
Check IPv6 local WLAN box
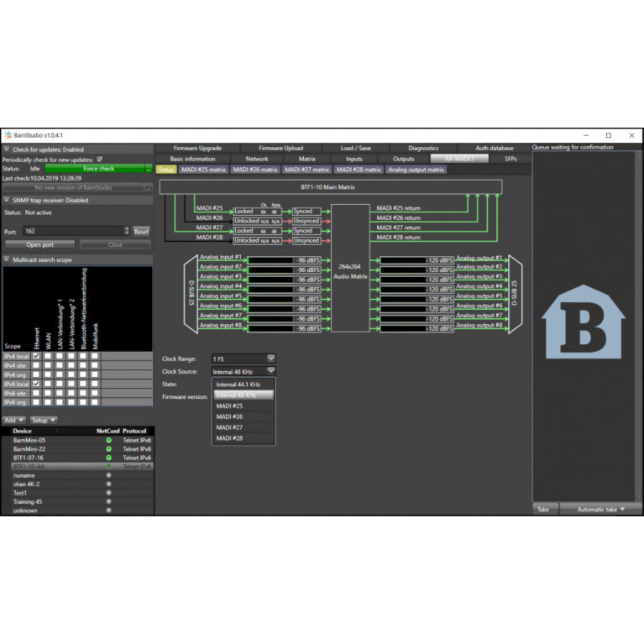click(x=48, y=384)
